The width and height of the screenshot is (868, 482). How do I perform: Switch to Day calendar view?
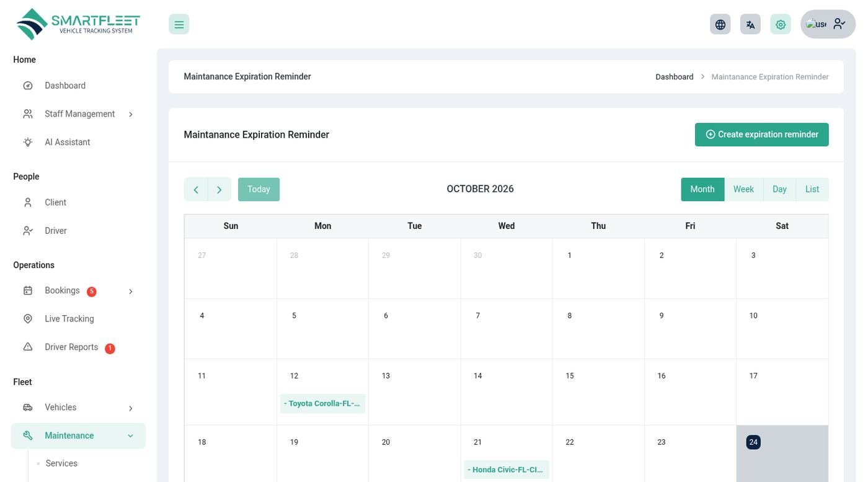[779, 189]
